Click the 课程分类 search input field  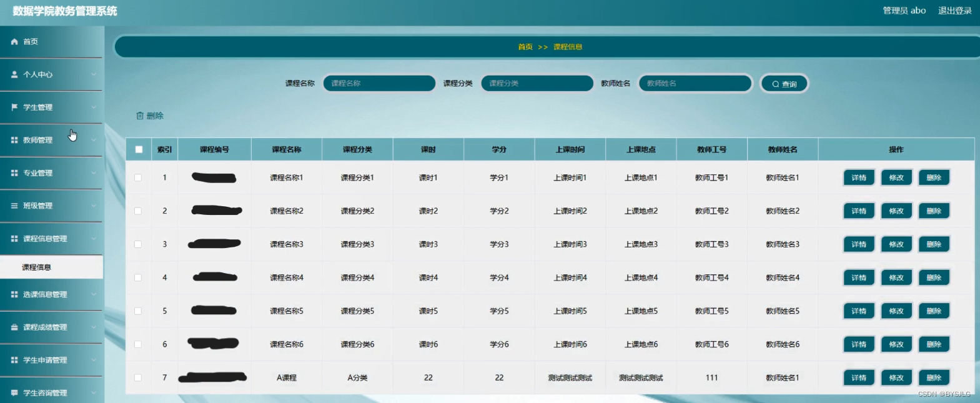click(x=537, y=83)
